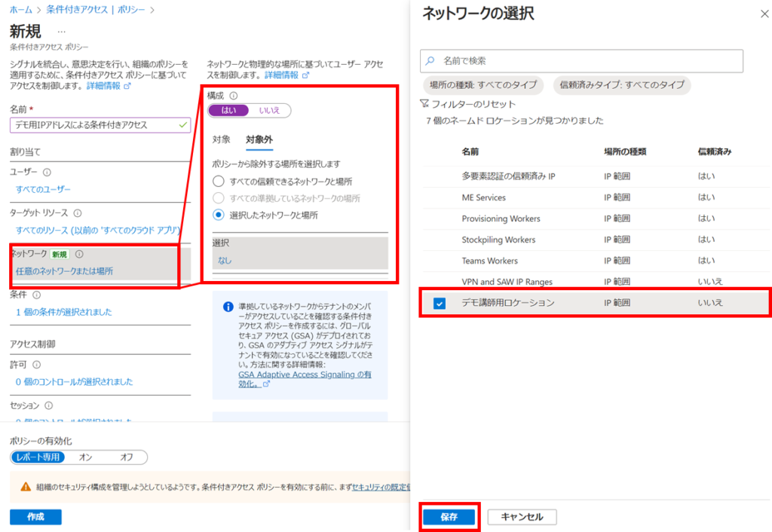772x532 pixels.
Task: Click 詳細情報 link under network description
Action: click(x=286, y=75)
